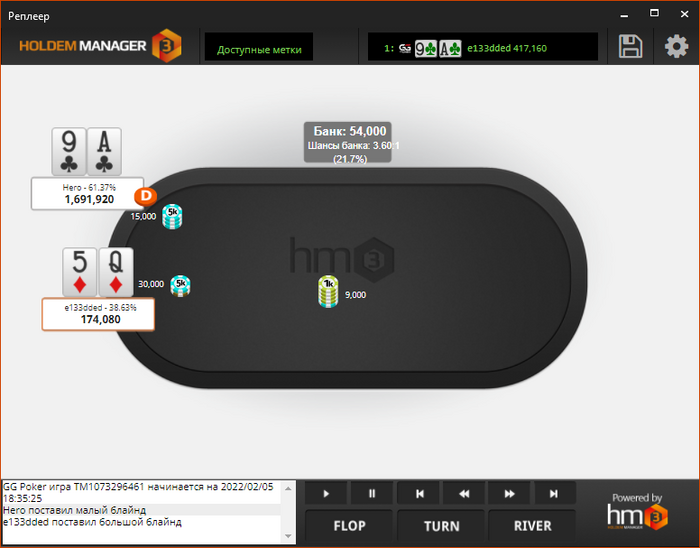700x548 pixels.
Task: Jump to the TURN street
Action: click(441, 526)
